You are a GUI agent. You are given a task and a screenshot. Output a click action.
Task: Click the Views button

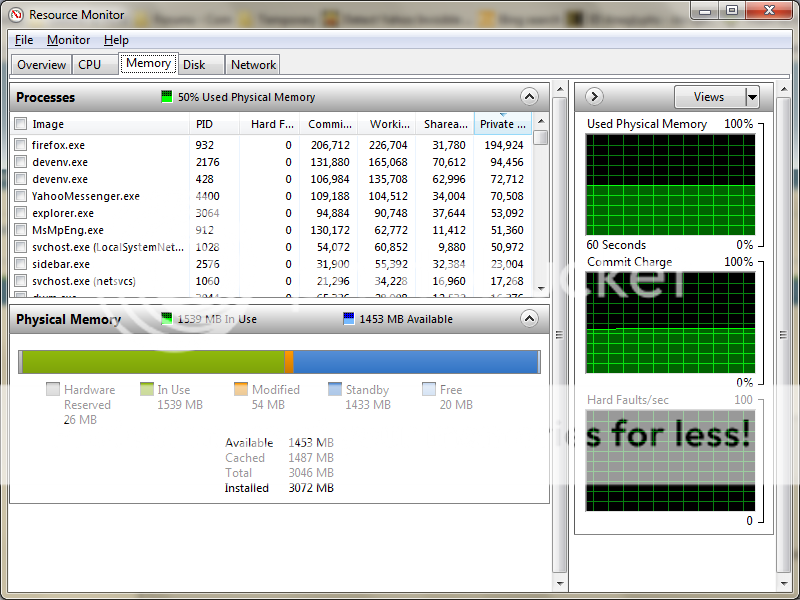point(708,97)
